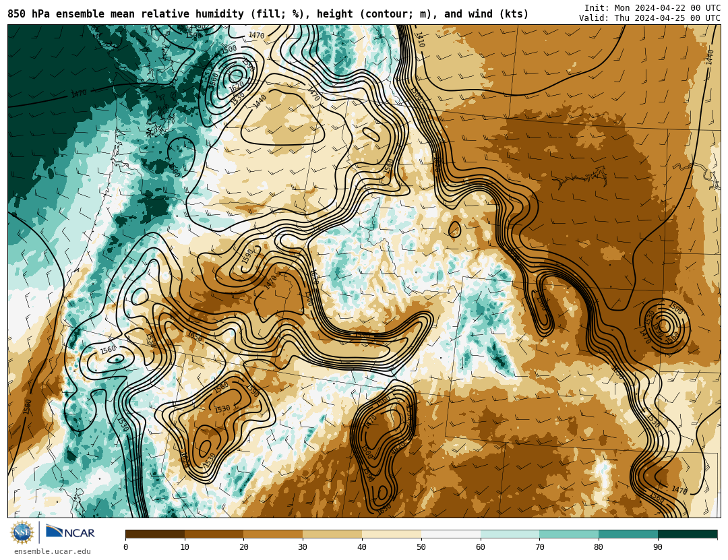This screenshot has height=560, width=728.
Task: Click the colorbar tick label 90
Action: pos(658,547)
